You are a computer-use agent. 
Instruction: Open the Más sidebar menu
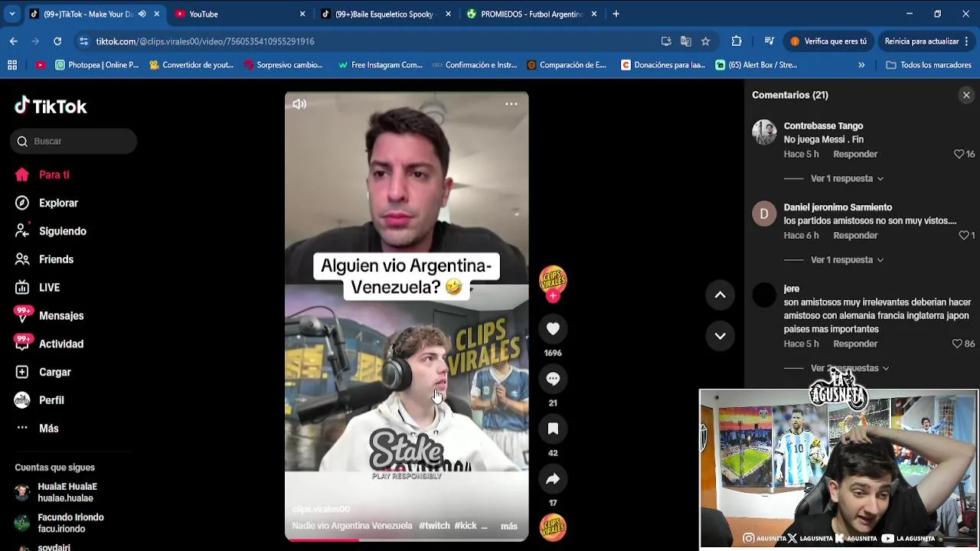(x=38, y=429)
